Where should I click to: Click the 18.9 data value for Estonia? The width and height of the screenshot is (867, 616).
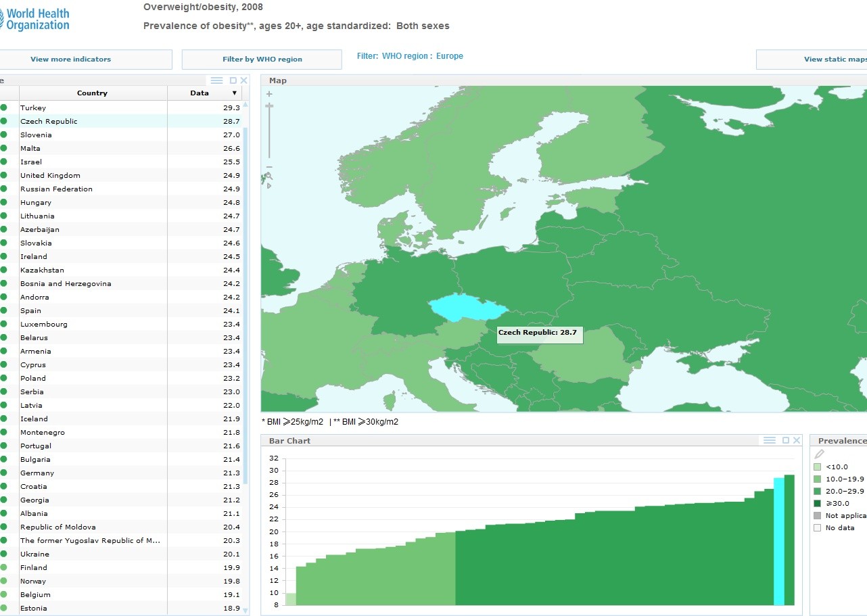point(231,608)
